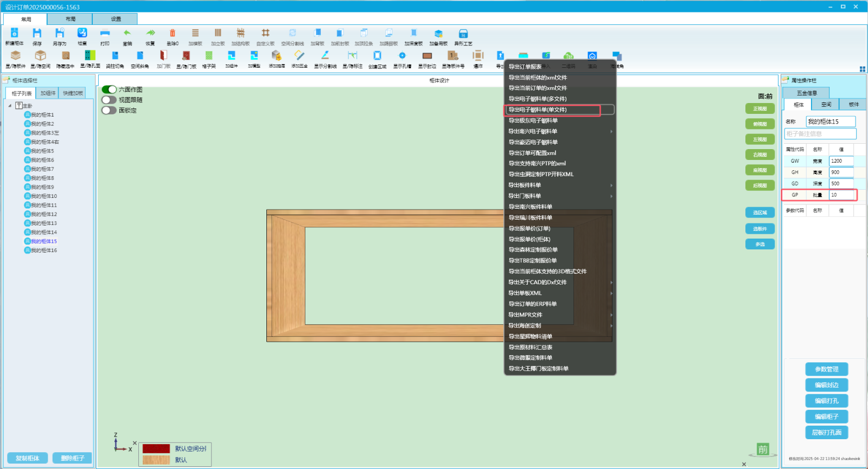The height and width of the screenshot is (469, 868).
Task: Click the 删除柜子 button
Action: click(72, 458)
